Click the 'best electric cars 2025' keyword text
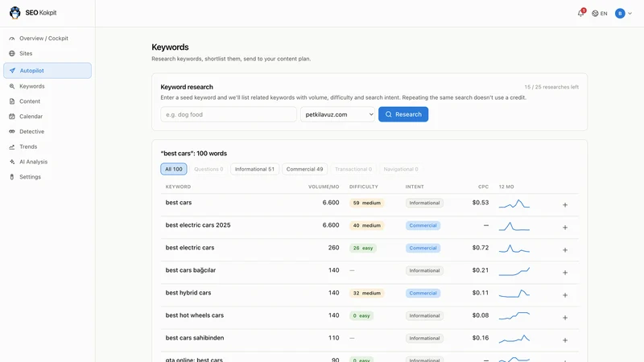 198,225
